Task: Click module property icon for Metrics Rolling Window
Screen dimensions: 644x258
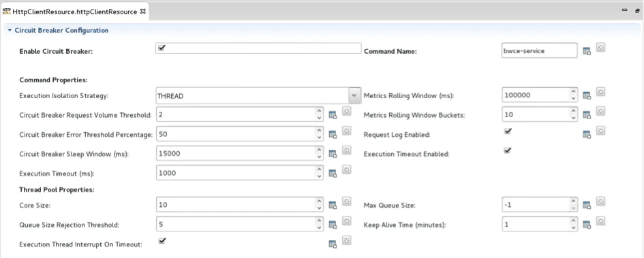Action: click(x=587, y=96)
